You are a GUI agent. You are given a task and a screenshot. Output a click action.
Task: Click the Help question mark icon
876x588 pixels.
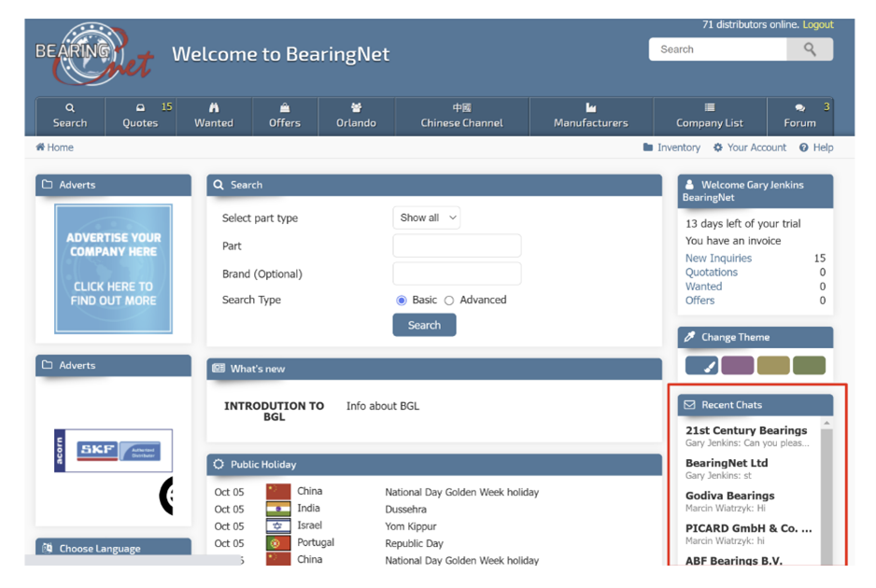803,147
